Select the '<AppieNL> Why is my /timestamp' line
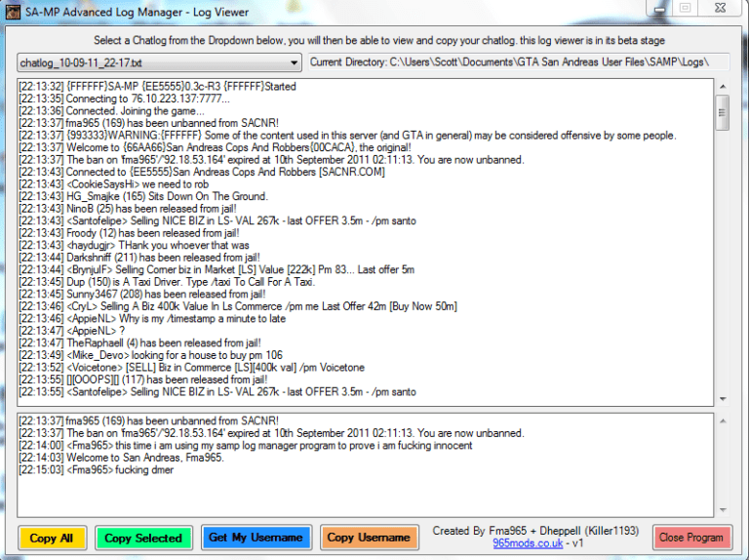The image size is (749, 560). [152, 319]
